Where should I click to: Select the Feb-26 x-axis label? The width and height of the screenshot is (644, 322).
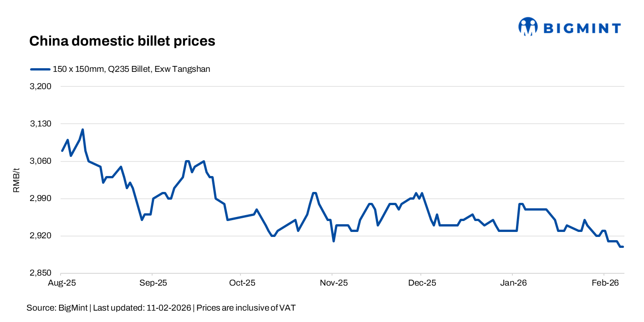(x=604, y=283)
